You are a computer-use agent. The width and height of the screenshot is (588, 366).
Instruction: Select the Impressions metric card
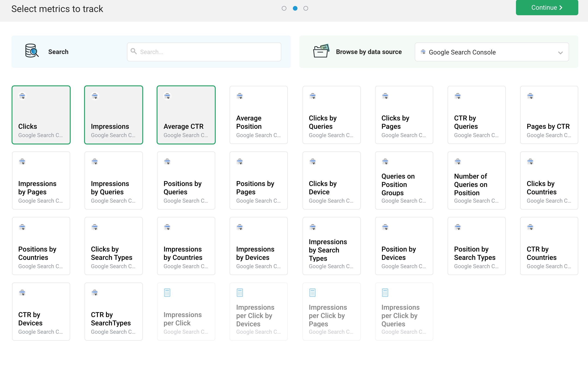(113, 114)
